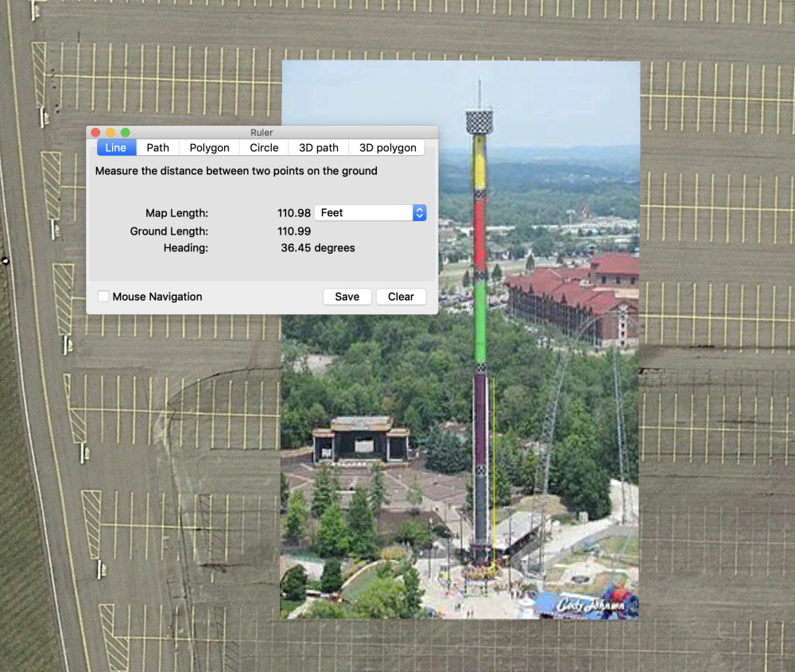Switch to the Line tab
795x672 pixels.
tap(116, 148)
